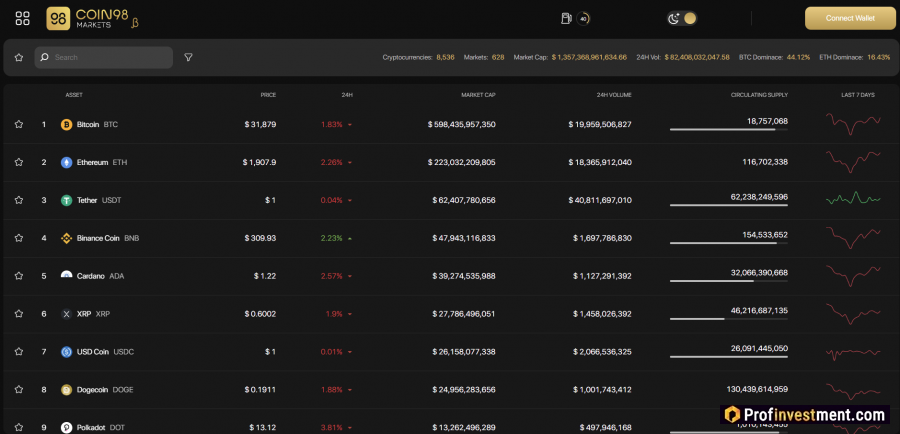Screen dimensions: 900x434
Task: Focus the Search input field
Action: point(103,57)
